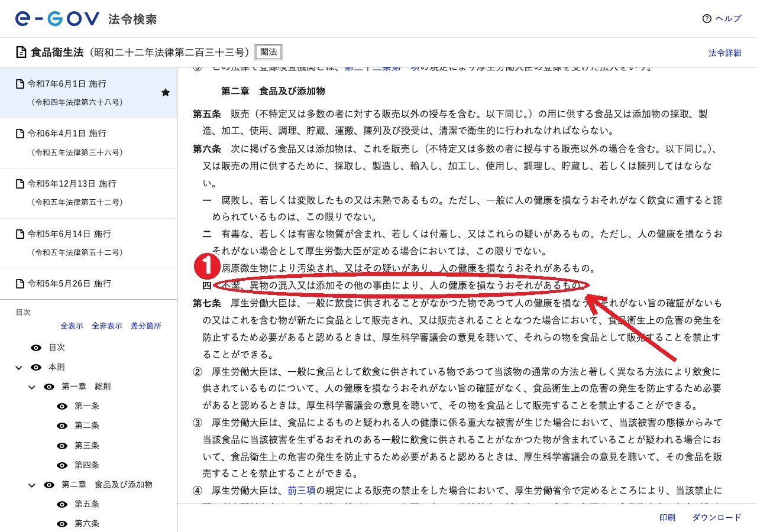
Task: Jump to 第一条 in the table of contents
Action: 87,406
